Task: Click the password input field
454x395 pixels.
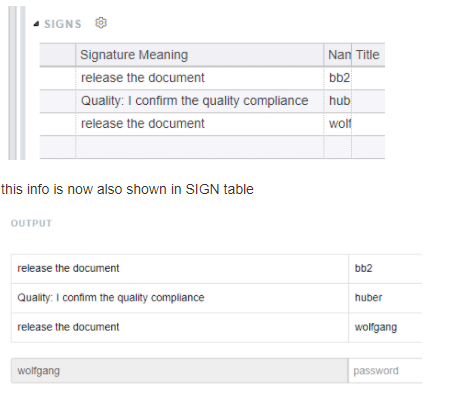Action: (x=385, y=371)
